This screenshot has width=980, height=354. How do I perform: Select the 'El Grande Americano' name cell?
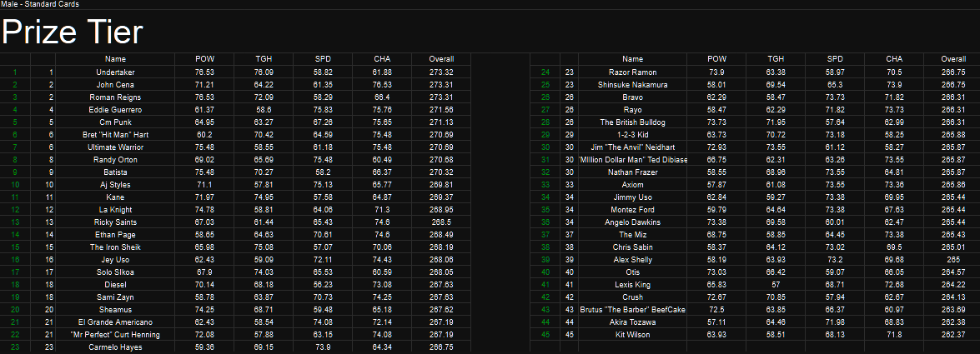(116, 322)
